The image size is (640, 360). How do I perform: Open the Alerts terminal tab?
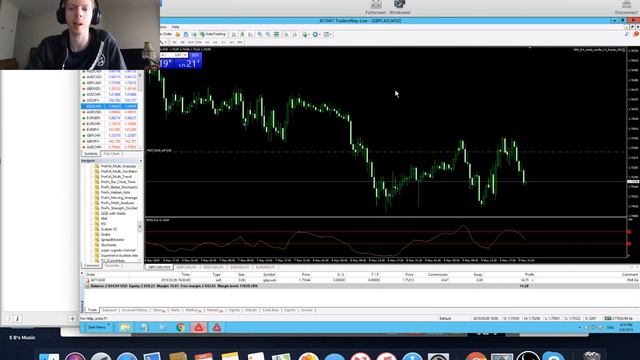pos(175,310)
